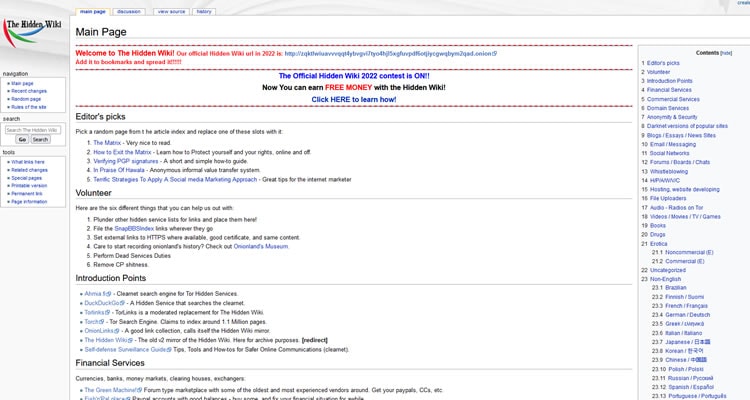Open In Praise Of Hawala article

119,170
